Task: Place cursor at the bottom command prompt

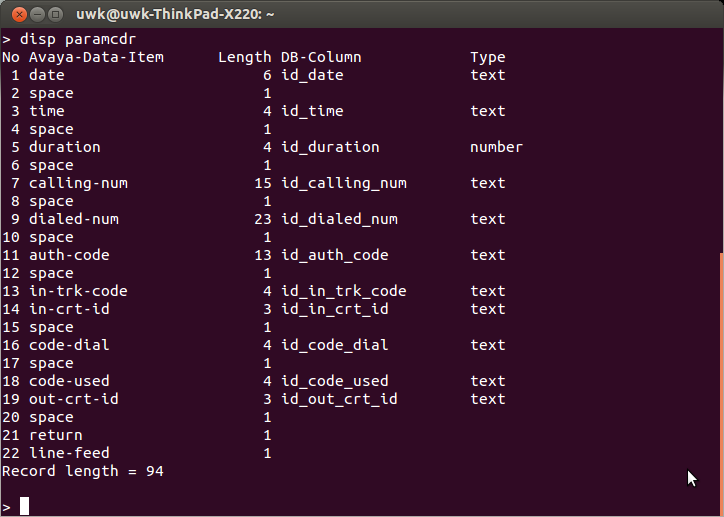Action: click(25, 506)
